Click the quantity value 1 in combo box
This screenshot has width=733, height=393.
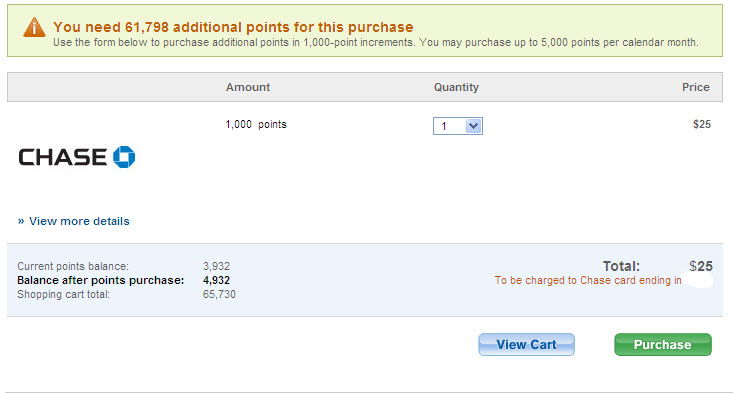coord(444,126)
